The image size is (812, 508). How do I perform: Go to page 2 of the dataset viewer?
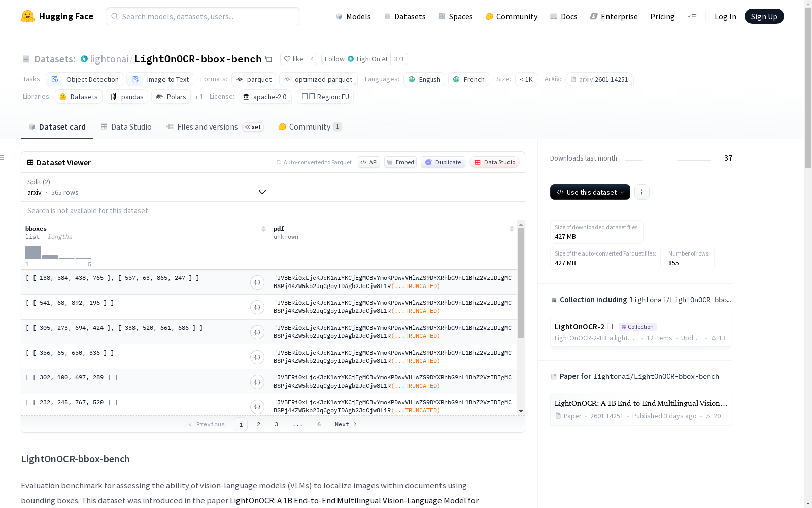coord(258,424)
